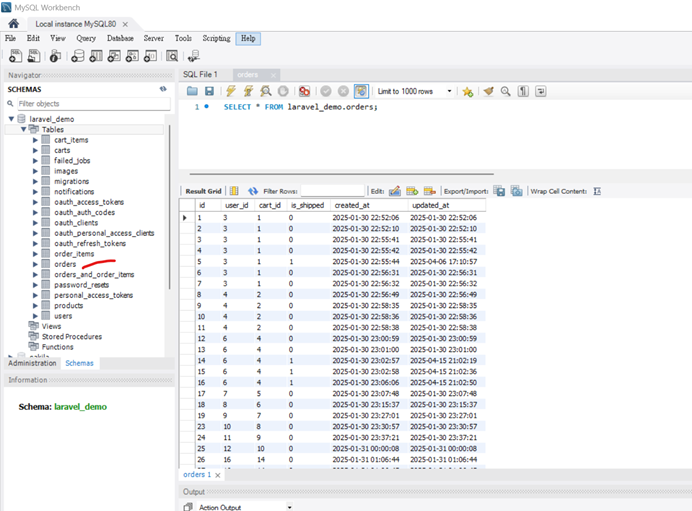The width and height of the screenshot is (692, 511).
Task: Create new table icon in main toolbar
Action: (96, 56)
